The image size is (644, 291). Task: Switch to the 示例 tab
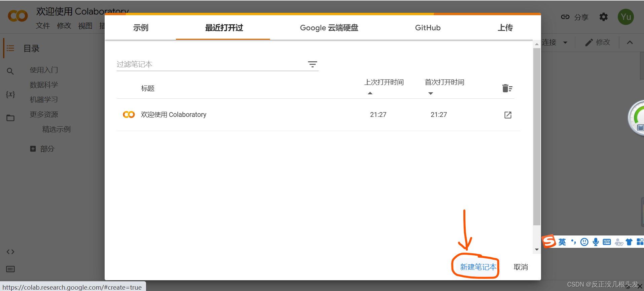point(141,28)
